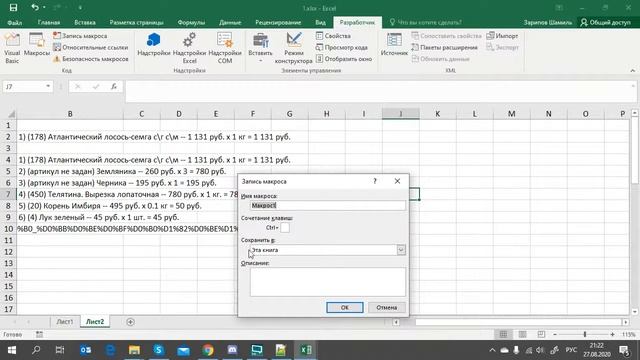The image size is (640, 360).
Task: Save the workbook icon in title bar
Action: (x=13, y=8)
